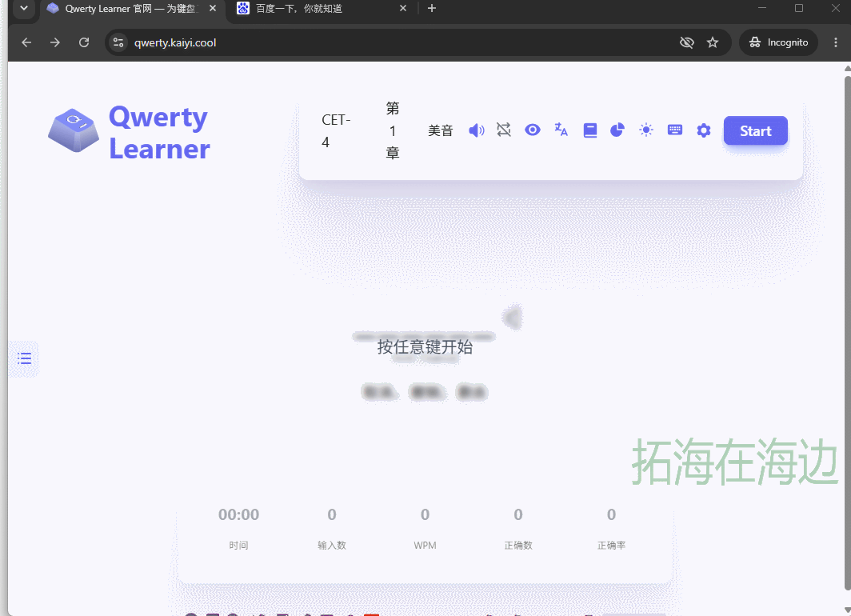Click the page vertical scrollbar
The width and height of the screenshot is (851, 616).
coord(847,334)
